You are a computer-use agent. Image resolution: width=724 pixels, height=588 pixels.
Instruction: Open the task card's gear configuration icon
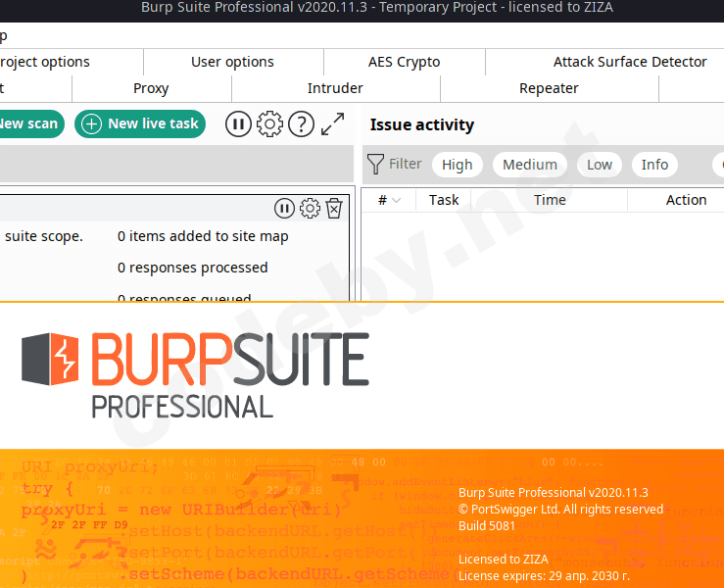[310, 208]
